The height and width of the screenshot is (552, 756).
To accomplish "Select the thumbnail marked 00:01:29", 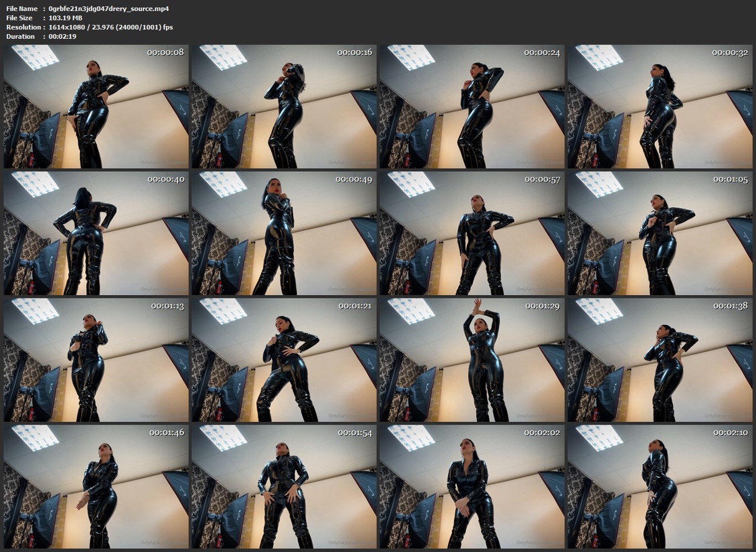I will 472,360.
